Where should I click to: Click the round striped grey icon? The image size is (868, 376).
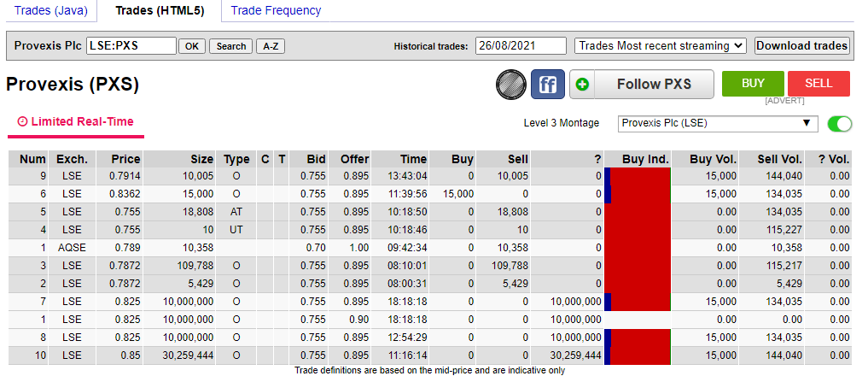511,85
